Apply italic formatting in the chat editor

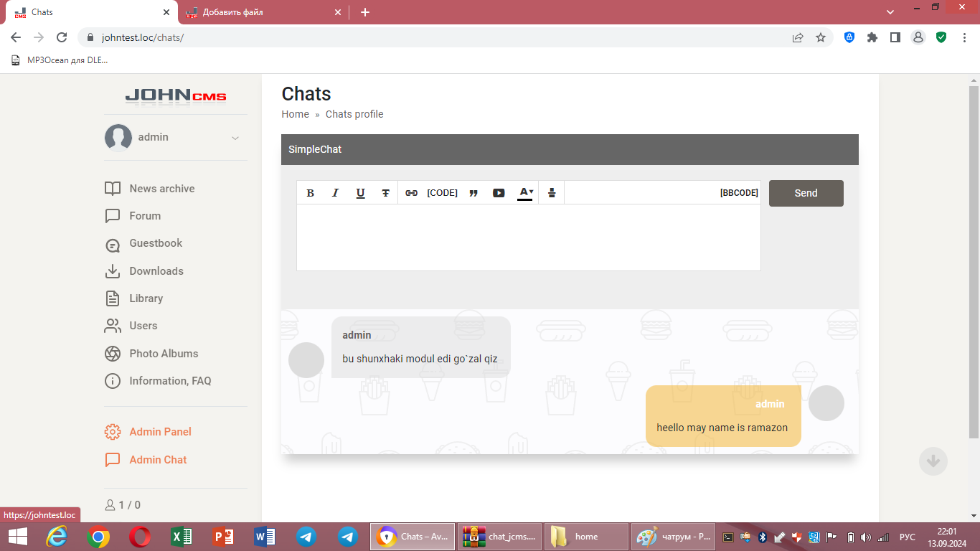pos(335,193)
